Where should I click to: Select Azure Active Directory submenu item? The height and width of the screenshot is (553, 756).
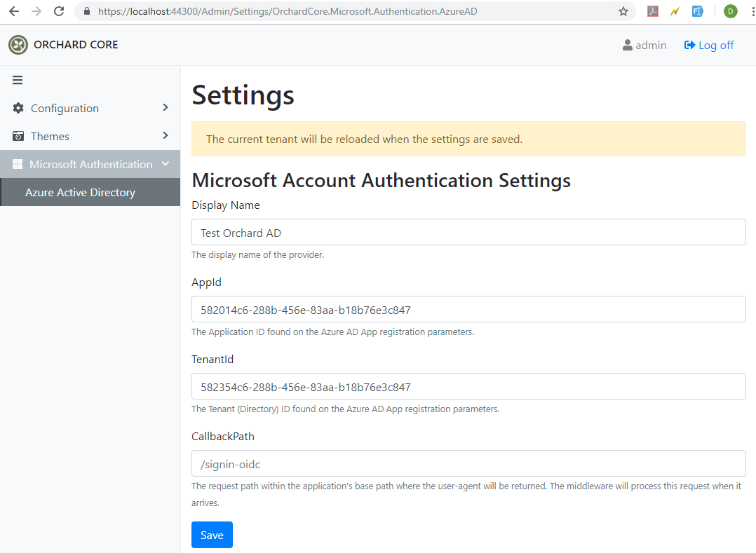pos(90,192)
